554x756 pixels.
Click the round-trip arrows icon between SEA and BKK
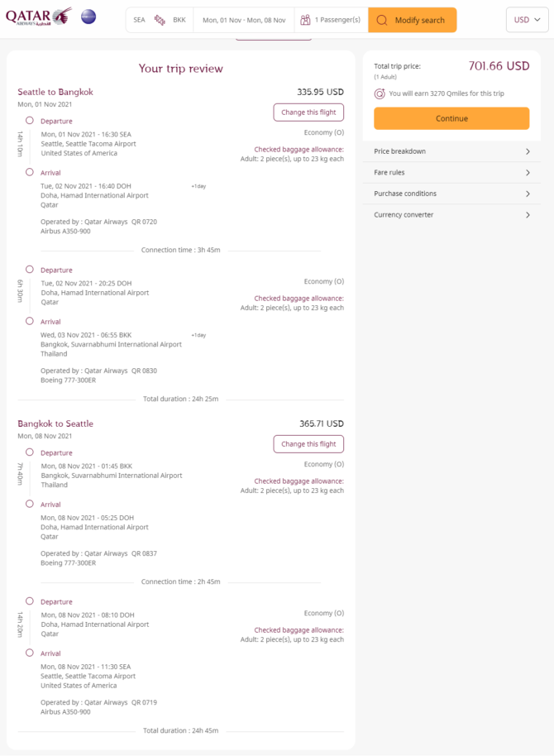[160, 20]
